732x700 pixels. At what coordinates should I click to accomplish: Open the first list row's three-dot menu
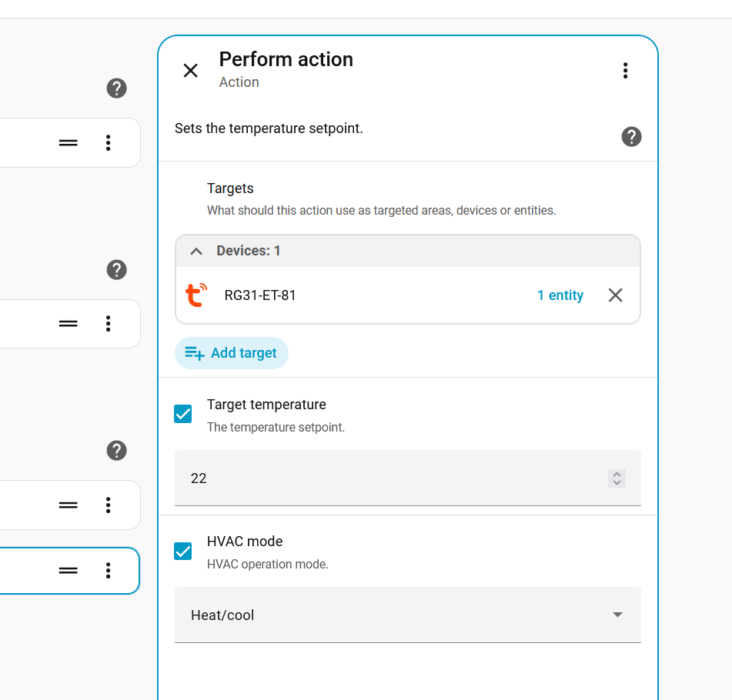(x=109, y=143)
